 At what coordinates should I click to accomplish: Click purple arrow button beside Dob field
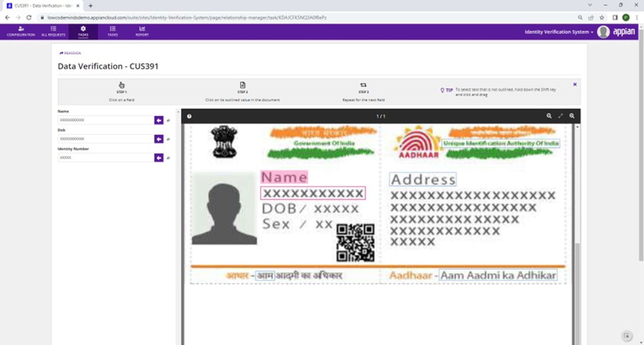click(159, 139)
